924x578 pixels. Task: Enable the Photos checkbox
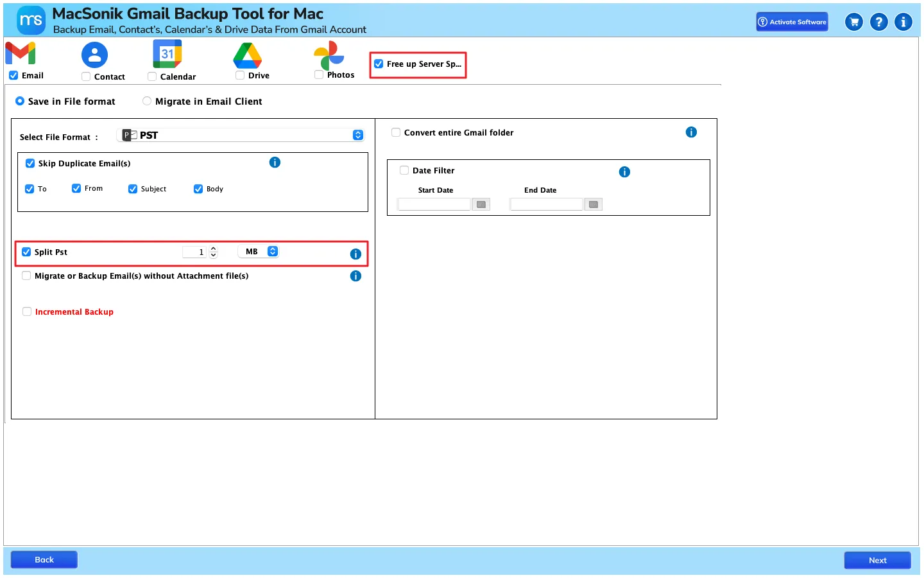(x=319, y=75)
